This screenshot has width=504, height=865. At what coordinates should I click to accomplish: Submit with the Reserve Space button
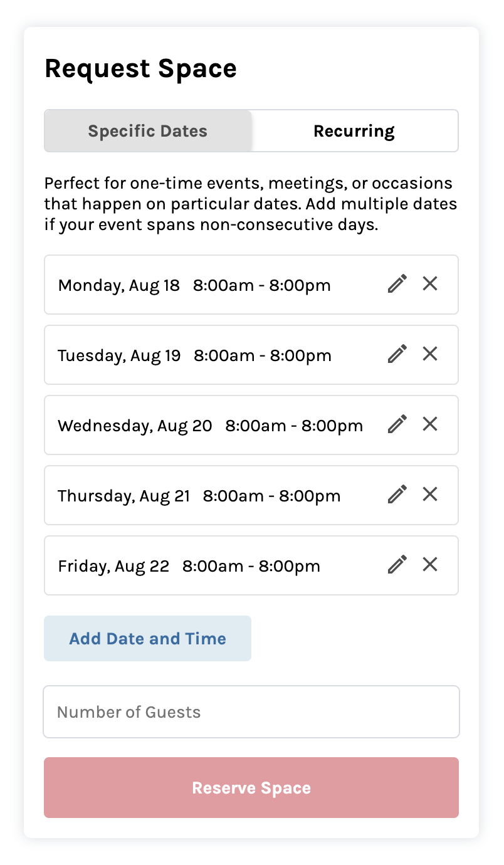point(251,787)
